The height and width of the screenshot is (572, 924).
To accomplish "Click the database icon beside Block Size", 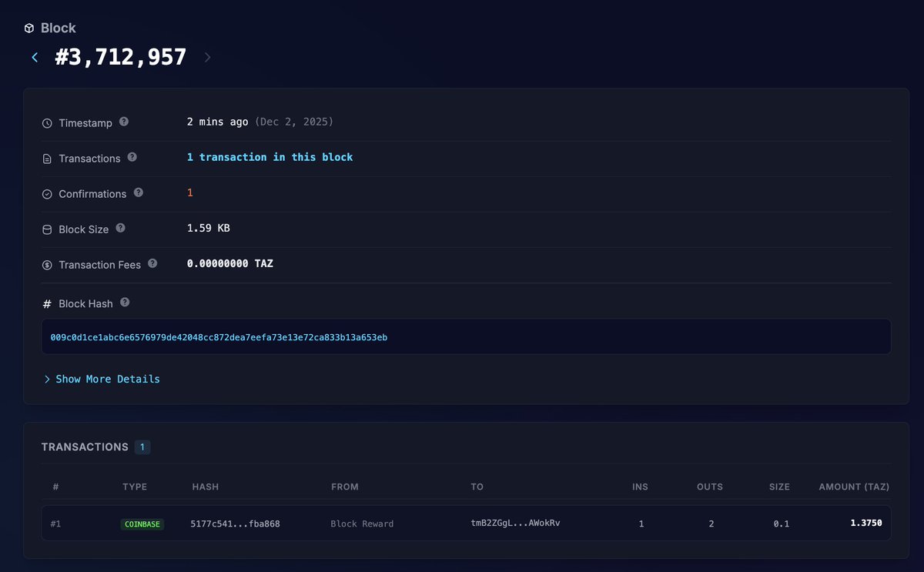I will 47,229.
